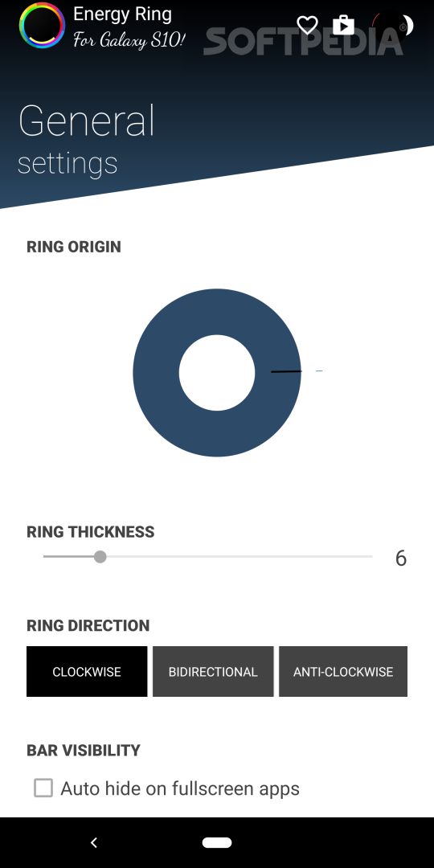434x868 pixels.
Task: Tap the crescent moon night-mode icon
Action: click(407, 25)
